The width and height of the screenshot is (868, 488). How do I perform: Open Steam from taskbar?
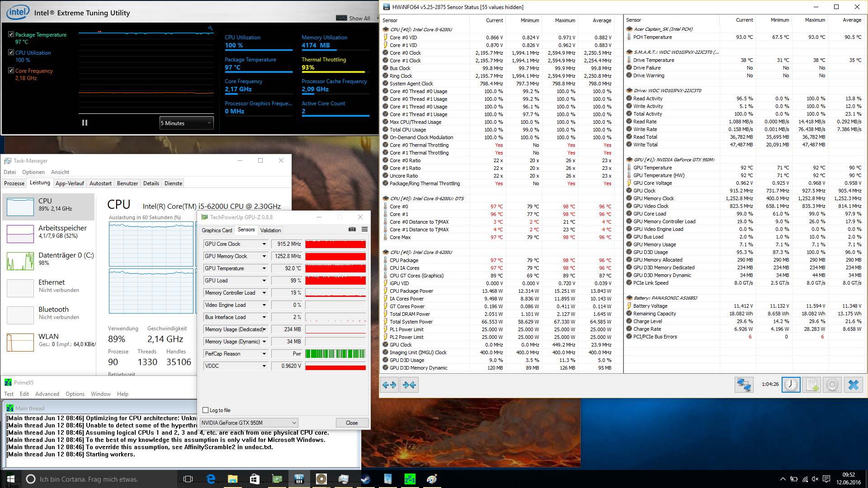tap(366, 479)
